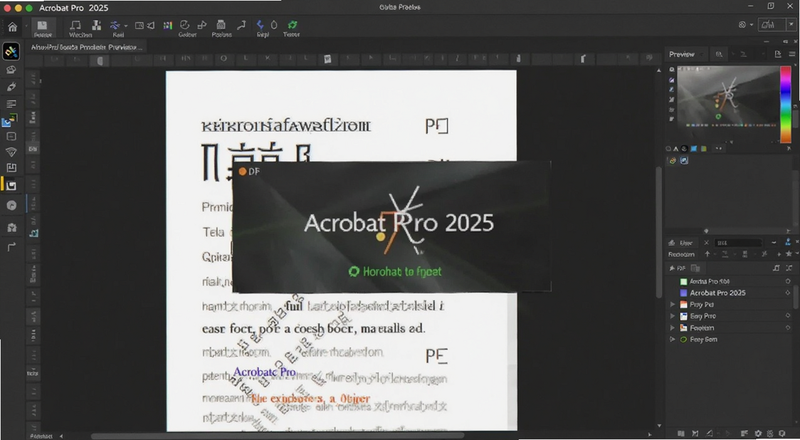Click the warning triangle icon under the preview

pos(676,149)
